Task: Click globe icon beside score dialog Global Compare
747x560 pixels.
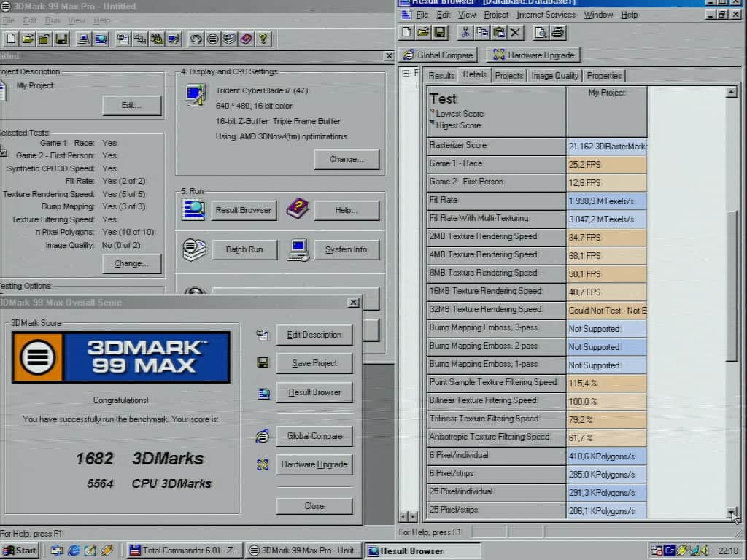Action: tap(262, 436)
